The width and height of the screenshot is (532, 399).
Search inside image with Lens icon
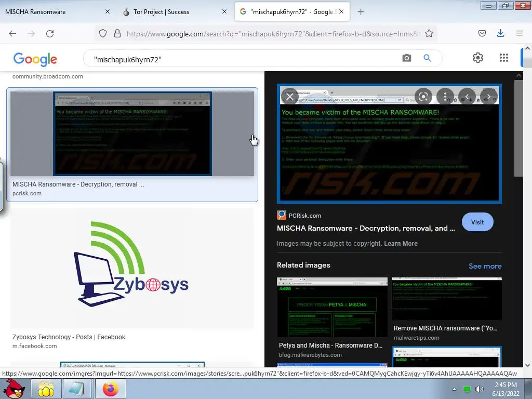[x=423, y=97]
